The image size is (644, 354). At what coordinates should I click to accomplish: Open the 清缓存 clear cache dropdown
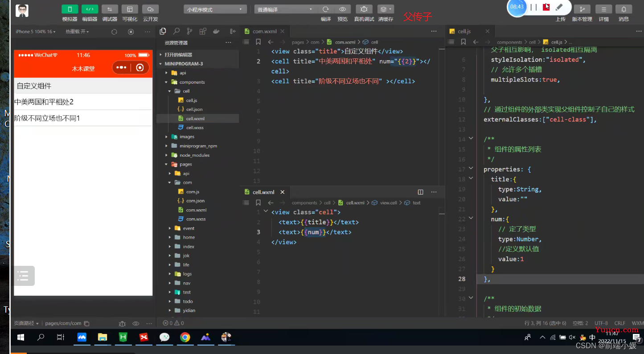click(x=386, y=9)
